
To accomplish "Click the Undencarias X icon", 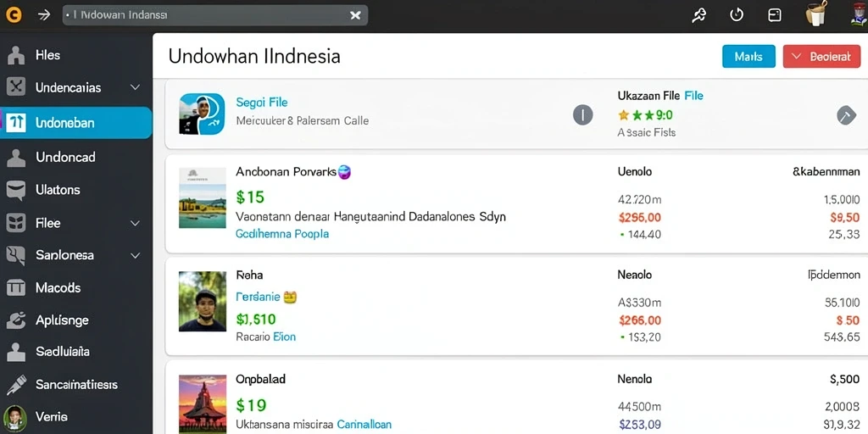I will click(x=16, y=87).
